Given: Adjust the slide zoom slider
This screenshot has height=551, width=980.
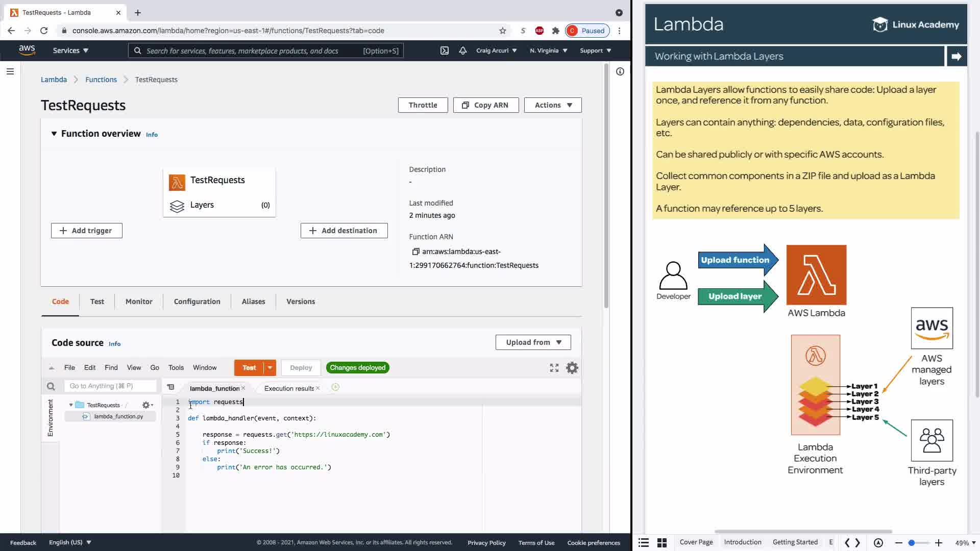Looking at the screenshot, I should click(912, 543).
